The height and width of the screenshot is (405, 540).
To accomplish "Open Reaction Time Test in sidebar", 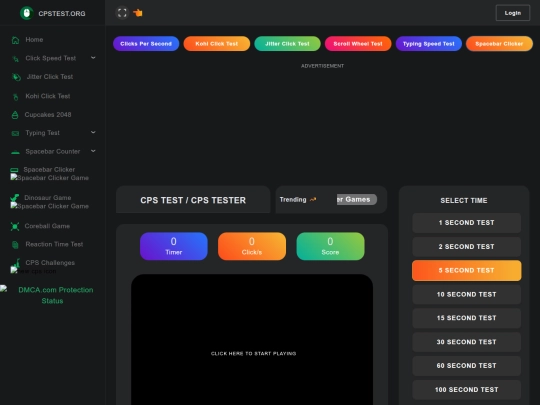I will pyautogui.click(x=54, y=244).
